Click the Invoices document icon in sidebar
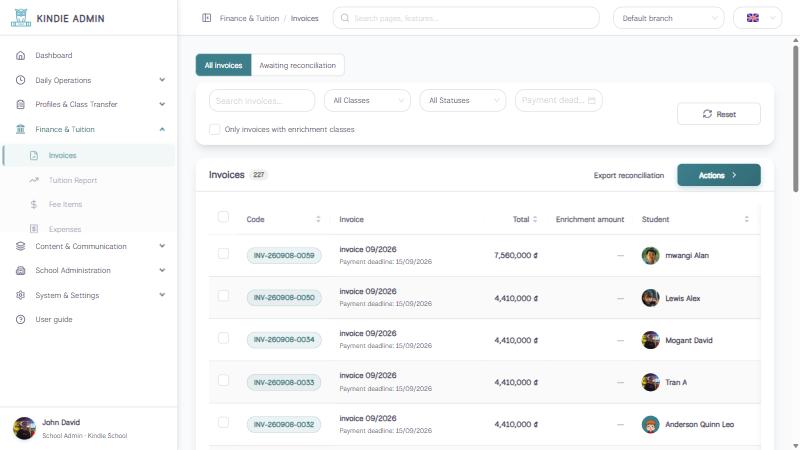The height and width of the screenshot is (450, 800). point(34,156)
